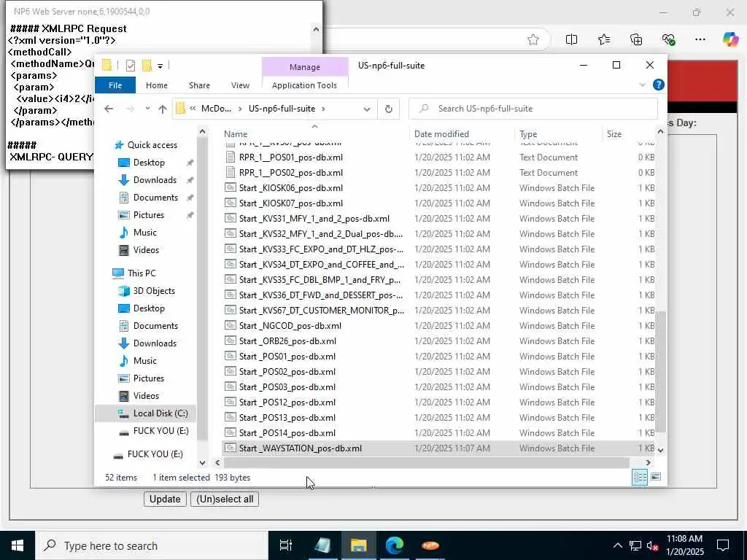This screenshot has height=560, width=747.
Task: Open Edge Favorites list icon
Action: (603, 39)
